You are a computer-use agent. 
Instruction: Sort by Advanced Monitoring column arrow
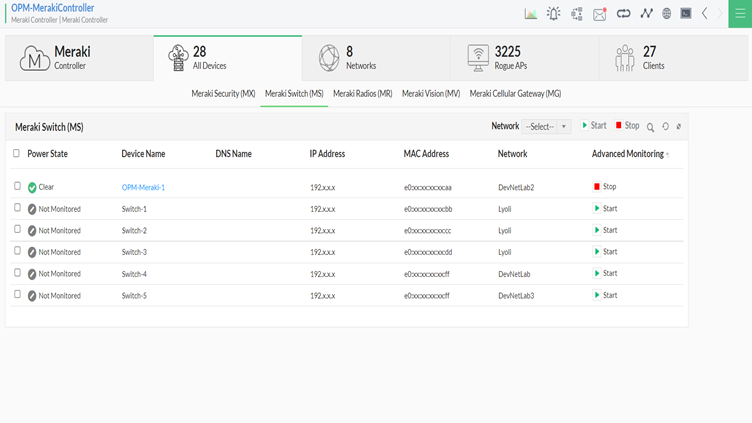(x=668, y=155)
